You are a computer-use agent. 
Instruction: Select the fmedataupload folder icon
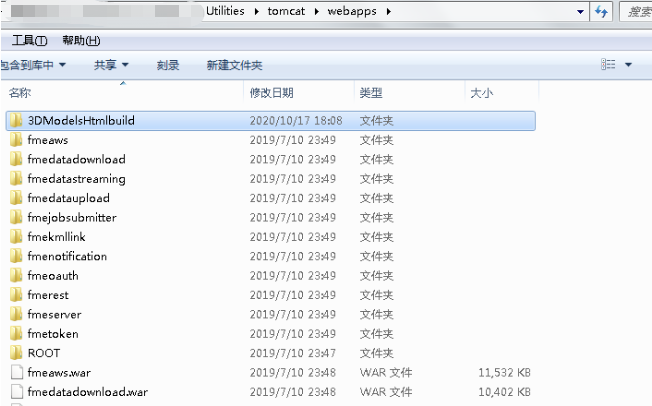click(16, 198)
